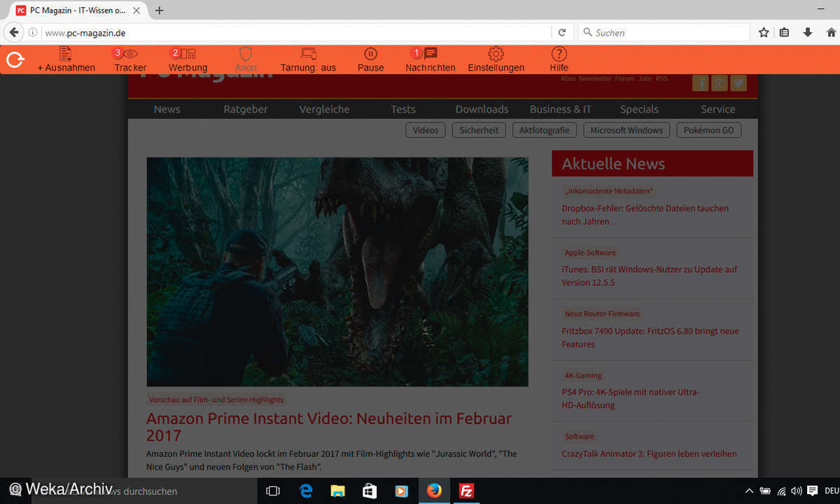Open the Action Center notification icon
Viewport: 840px width, 504px height.
point(813,491)
